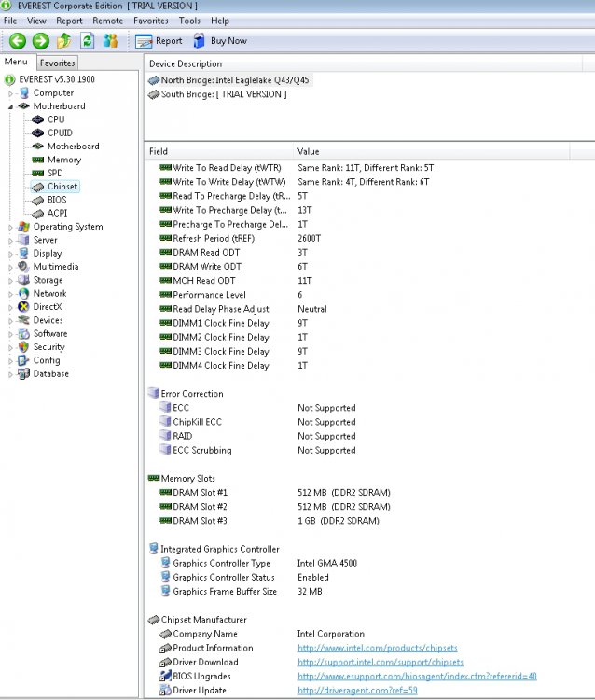Image resolution: width=595 pixels, height=700 pixels.
Task: Switch to the Favorites tab in the side panel
Action: tap(57, 63)
